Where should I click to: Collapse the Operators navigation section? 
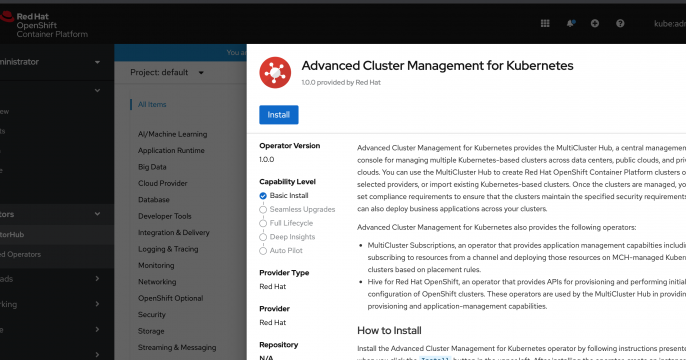pyautogui.click(x=97, y=214)
